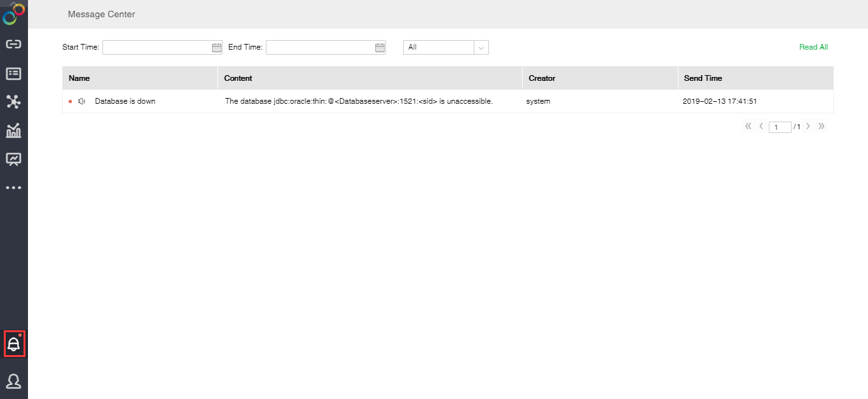Open the Database is down message
Image resolution: width=868 pixels, height=399 pixels.
[125, 101]
